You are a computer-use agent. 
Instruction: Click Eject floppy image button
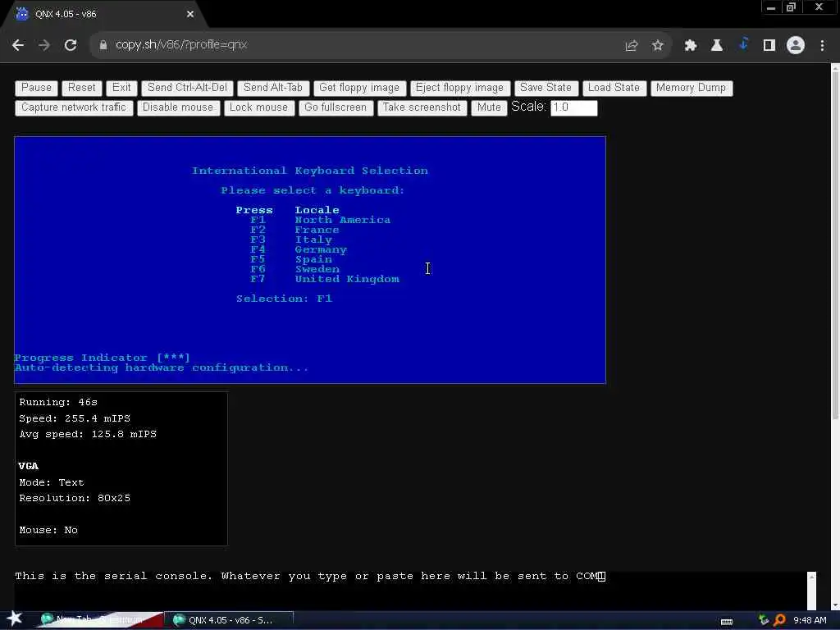(459, 88)
